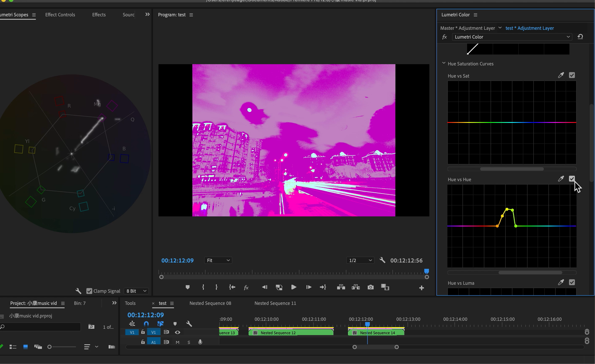Screen dimensions: 595x364
Task: Click the Hue vs Luma eyedropper
Action: tap(561, 282)
